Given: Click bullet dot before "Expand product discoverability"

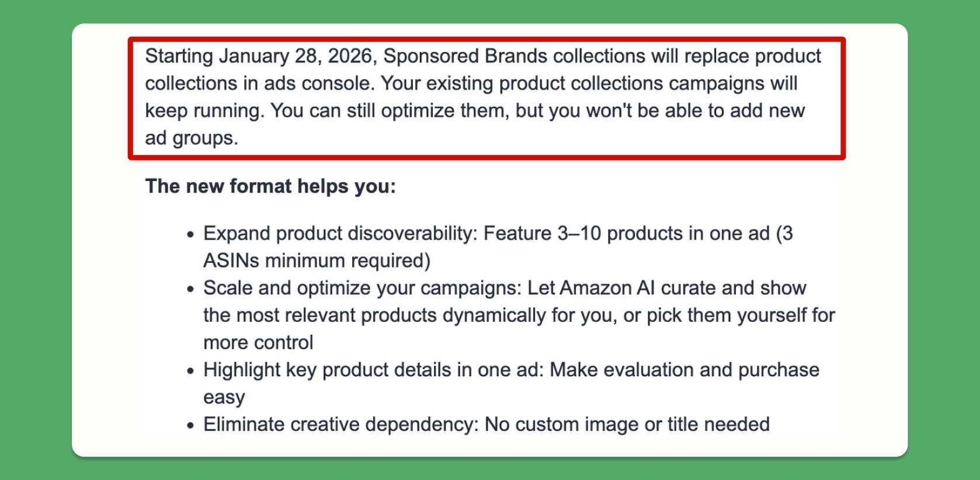Looking at the screenshot, I should (x=190, y=235).
